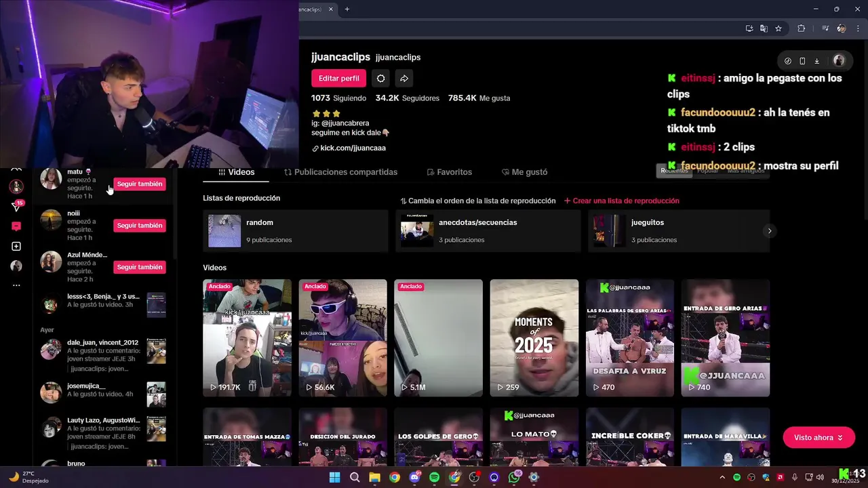Open Lauty Lazo, AugustoWi... notification
The height and width of the screenshot is (488, 868).
coord(103,434)
